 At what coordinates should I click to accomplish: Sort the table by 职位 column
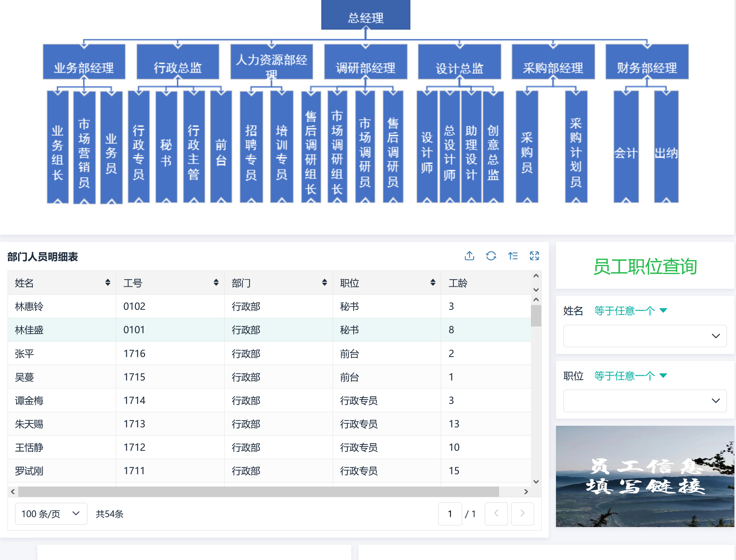tap(433, 282)
